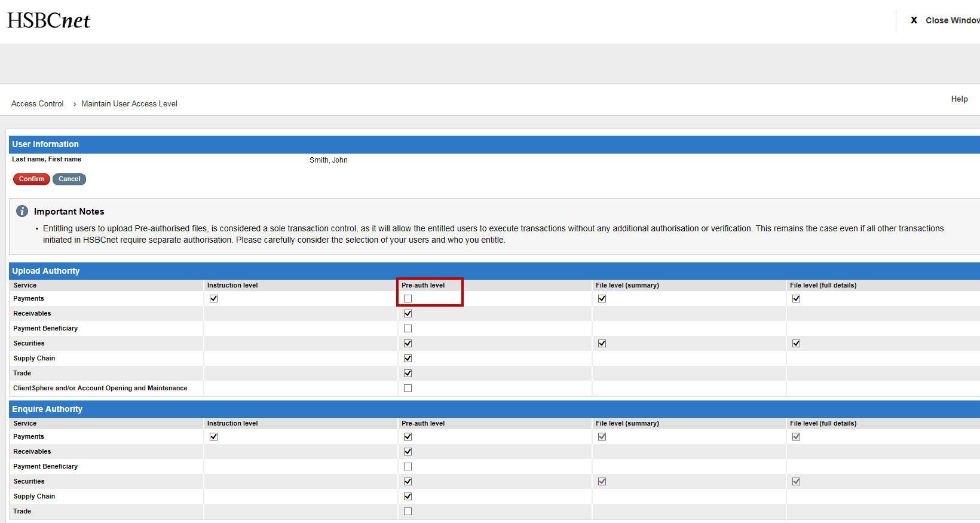Click the Upload Authority section header

click(x=494, y=271)
